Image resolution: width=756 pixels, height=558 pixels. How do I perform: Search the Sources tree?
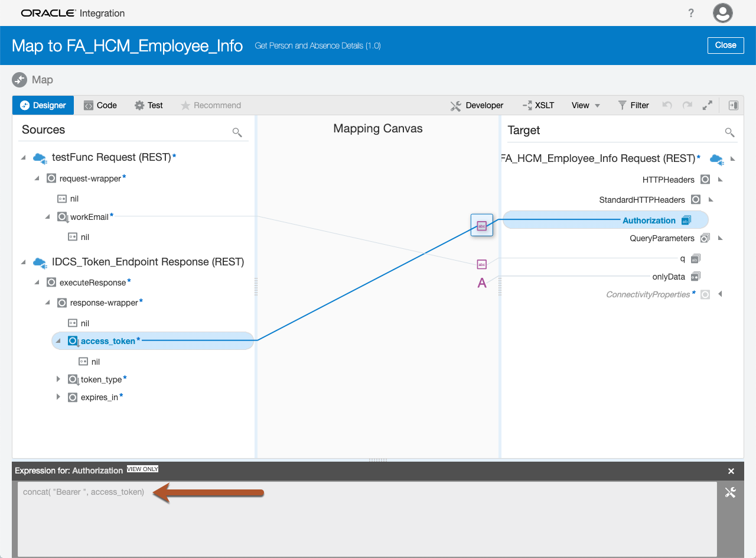point(237,132)
